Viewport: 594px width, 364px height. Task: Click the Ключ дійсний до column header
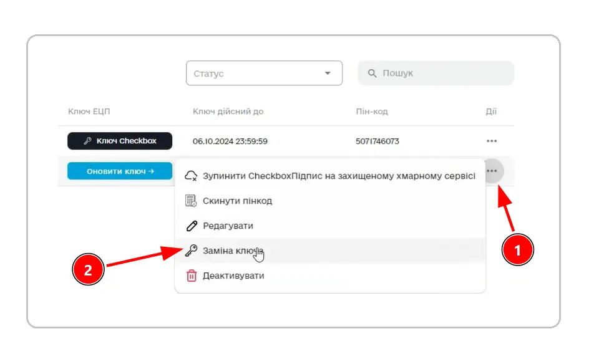[228, 112]
